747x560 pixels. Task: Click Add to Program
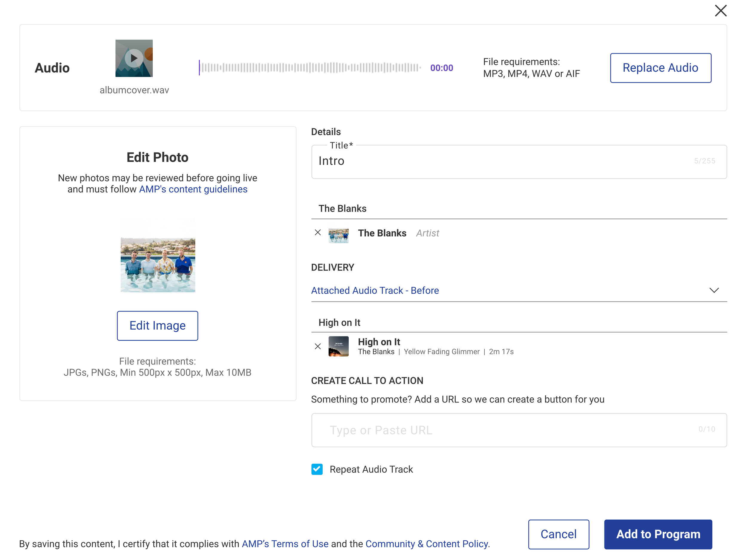point(658,534)
